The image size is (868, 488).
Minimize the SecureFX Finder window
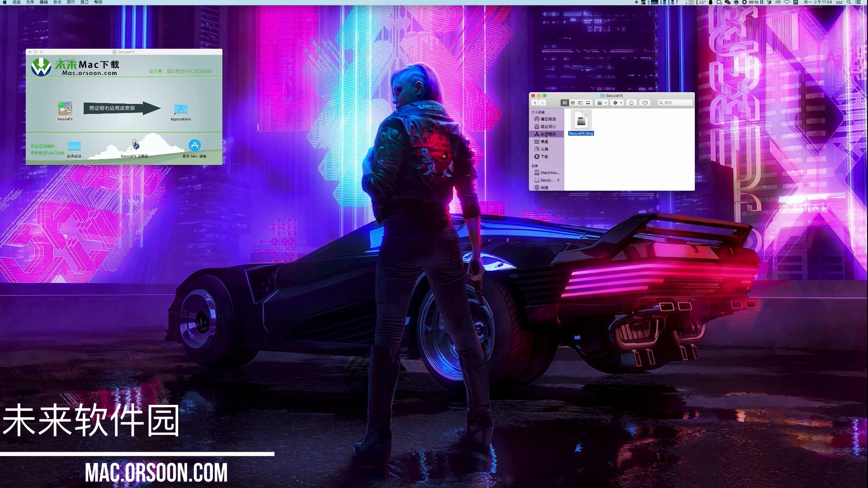(x=539, y=95)
